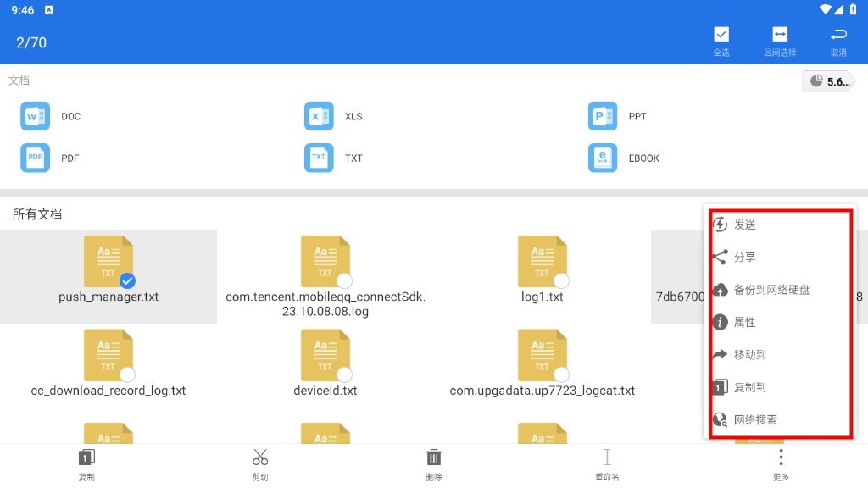Viewport: 868px width, 488px height.
Task: Click the Select All (全选) icon
Action: point(721,35)
